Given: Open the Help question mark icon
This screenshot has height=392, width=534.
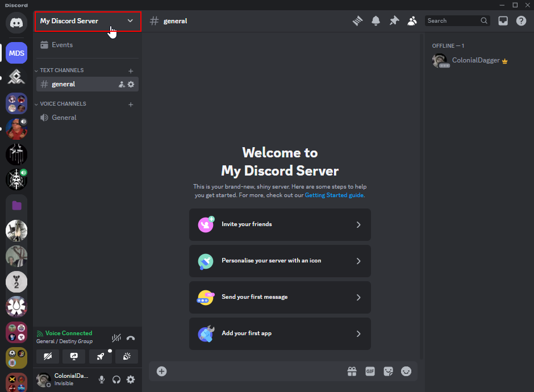Looking at the screenshot, I should [521, 21].
